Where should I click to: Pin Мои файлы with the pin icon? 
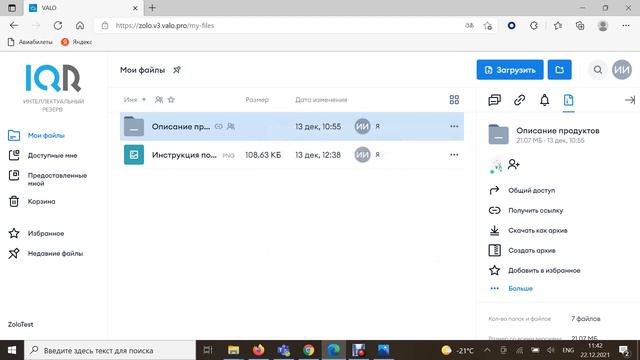[177, 70]
